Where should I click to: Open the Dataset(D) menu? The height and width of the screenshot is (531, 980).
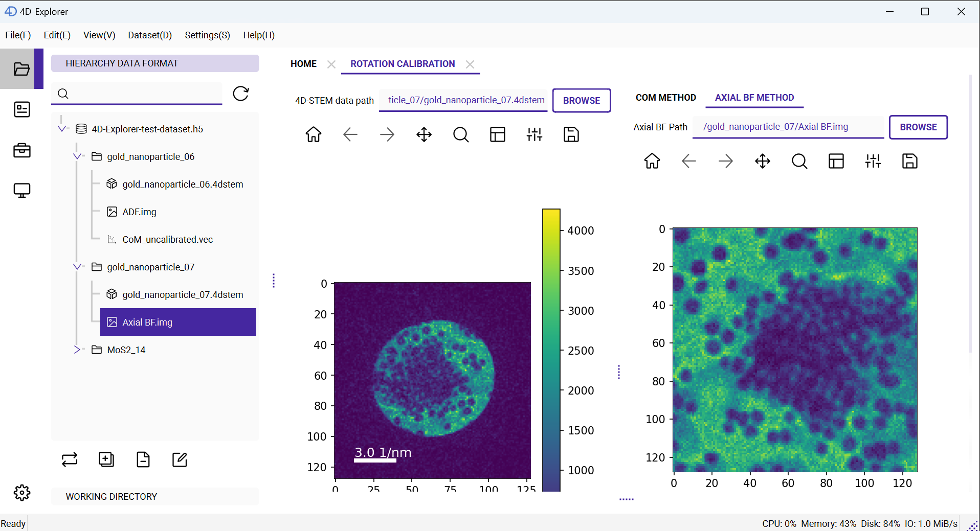150,35
